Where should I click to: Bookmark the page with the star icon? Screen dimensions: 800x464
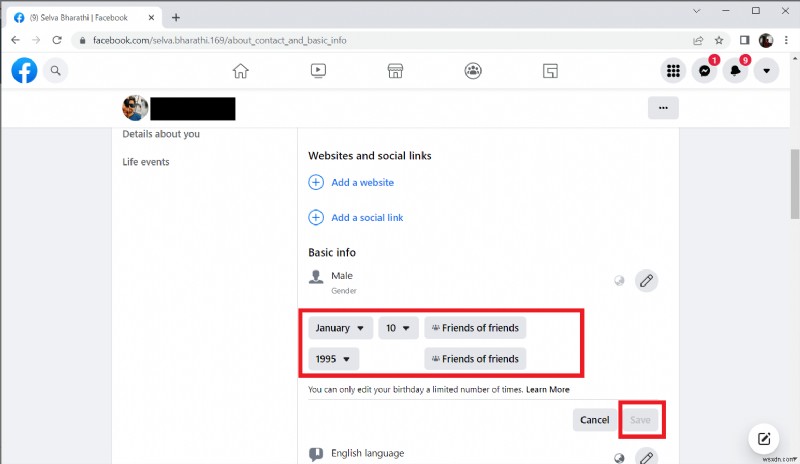[719, 40]
